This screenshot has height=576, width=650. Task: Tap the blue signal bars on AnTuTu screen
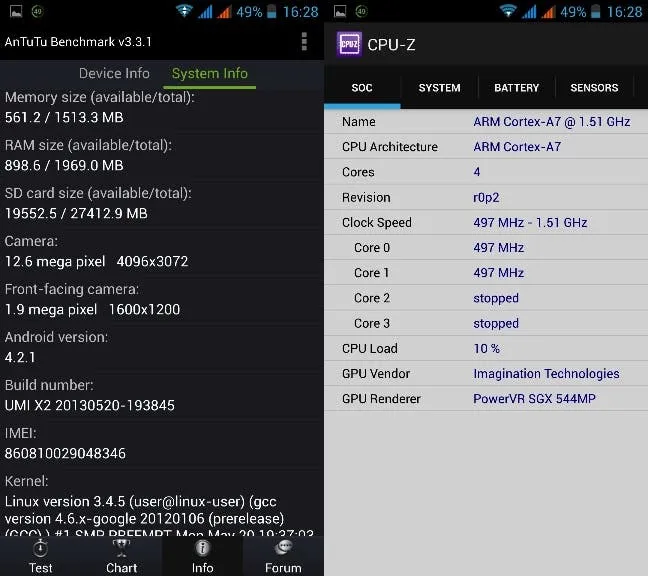205,12
